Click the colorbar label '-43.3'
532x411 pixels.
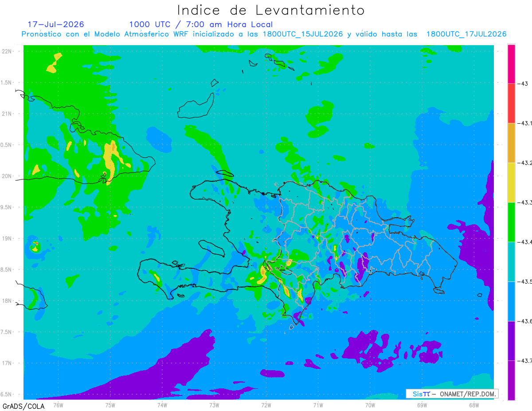coord(524,202)
